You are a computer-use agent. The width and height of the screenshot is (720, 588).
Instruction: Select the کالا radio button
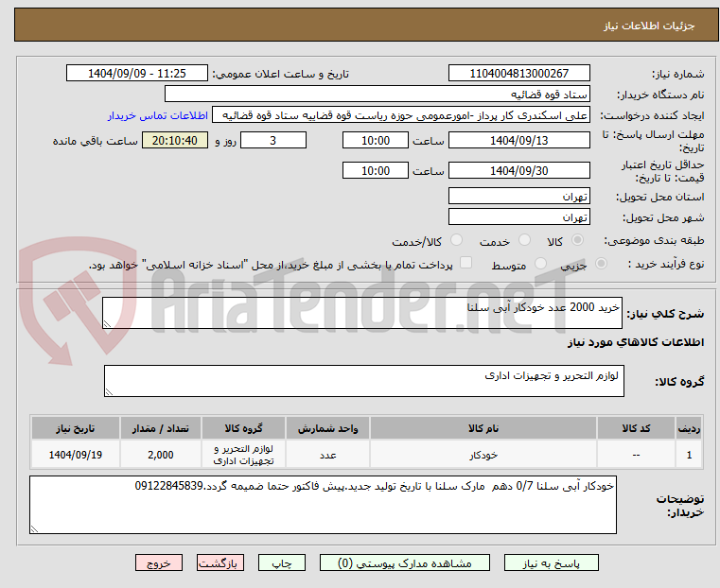pyautogui.click(x=578, y=240)
